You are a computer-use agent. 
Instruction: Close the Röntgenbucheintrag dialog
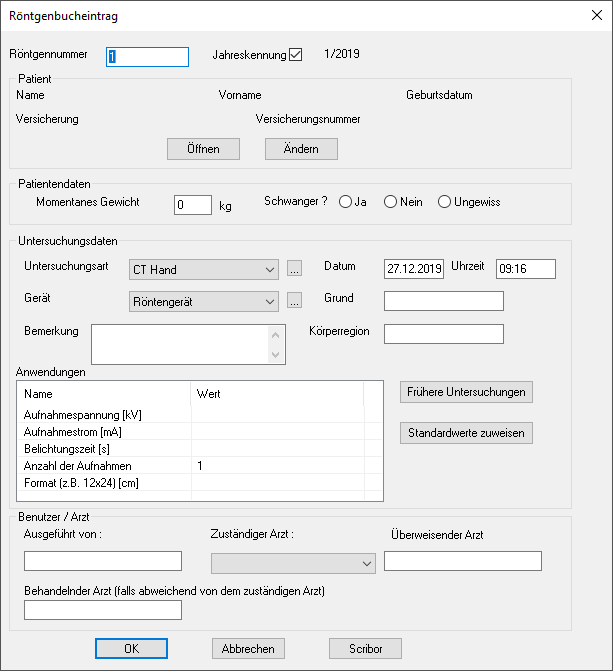click(x=590, y=15)
